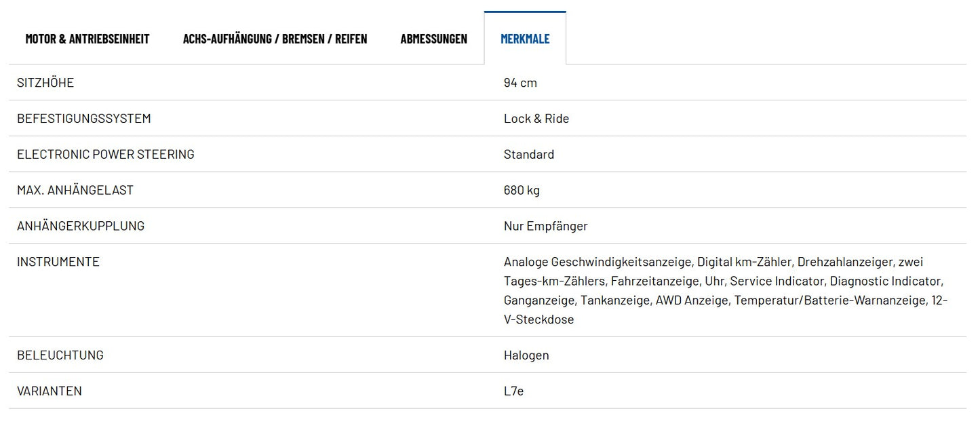Image resolution: width=980 pixels, height=426 pixels.
Task: Open the Motor & Antriebseinheit tab
Action: [87, 39]
